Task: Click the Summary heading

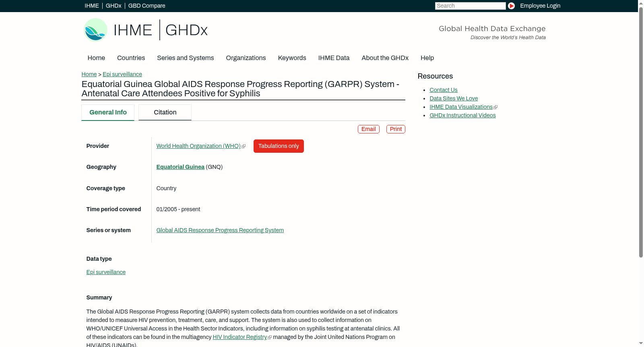Action: [x=99, y=297]
